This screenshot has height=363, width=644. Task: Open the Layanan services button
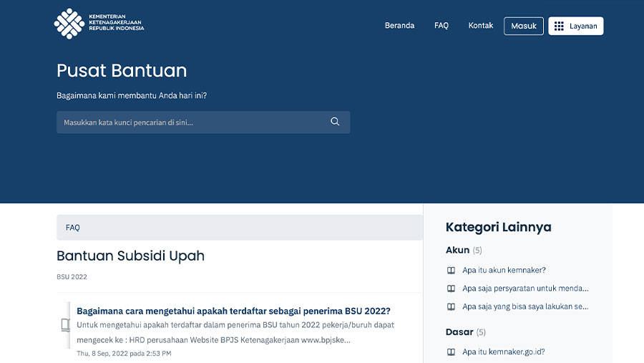576,26
